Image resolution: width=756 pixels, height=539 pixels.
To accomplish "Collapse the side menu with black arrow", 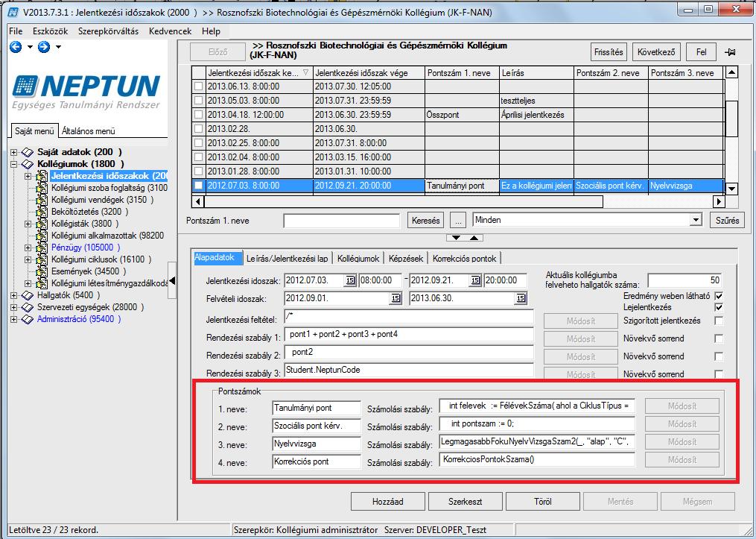I will pyautogui.click(x=172, y=281).
